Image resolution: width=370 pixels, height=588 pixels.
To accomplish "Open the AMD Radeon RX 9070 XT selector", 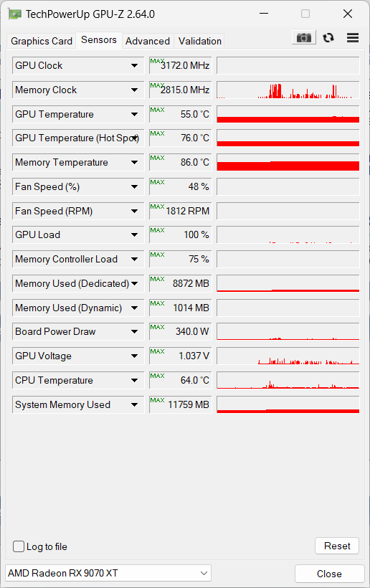I will [x=108, y=573].
